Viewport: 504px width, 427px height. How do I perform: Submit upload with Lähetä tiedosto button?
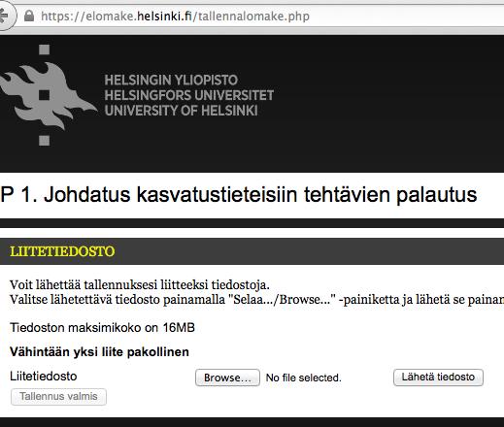click(438, 378)
